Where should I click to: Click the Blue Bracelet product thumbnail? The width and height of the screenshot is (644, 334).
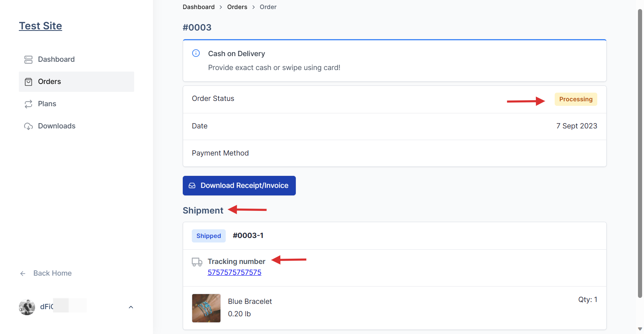(206, 308)
